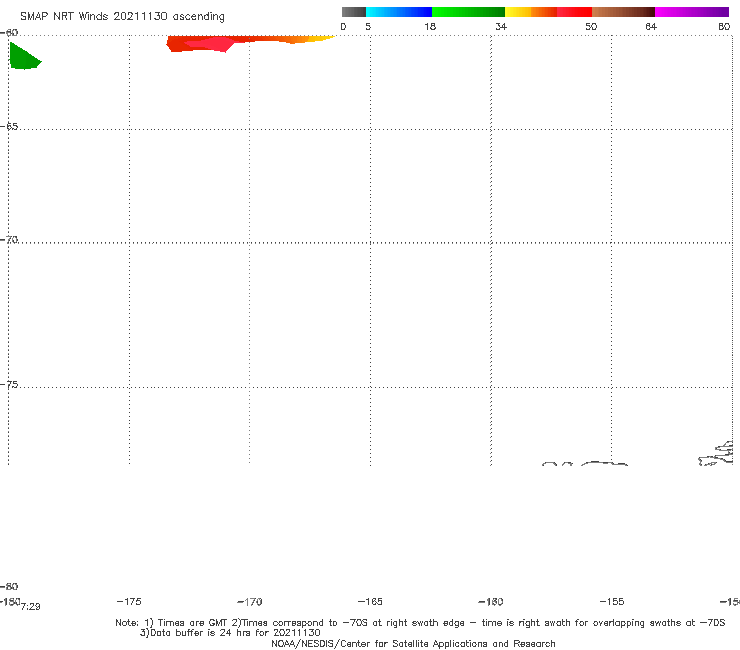
Task: Click the color bar label '64'
Action: coord(651,26)
